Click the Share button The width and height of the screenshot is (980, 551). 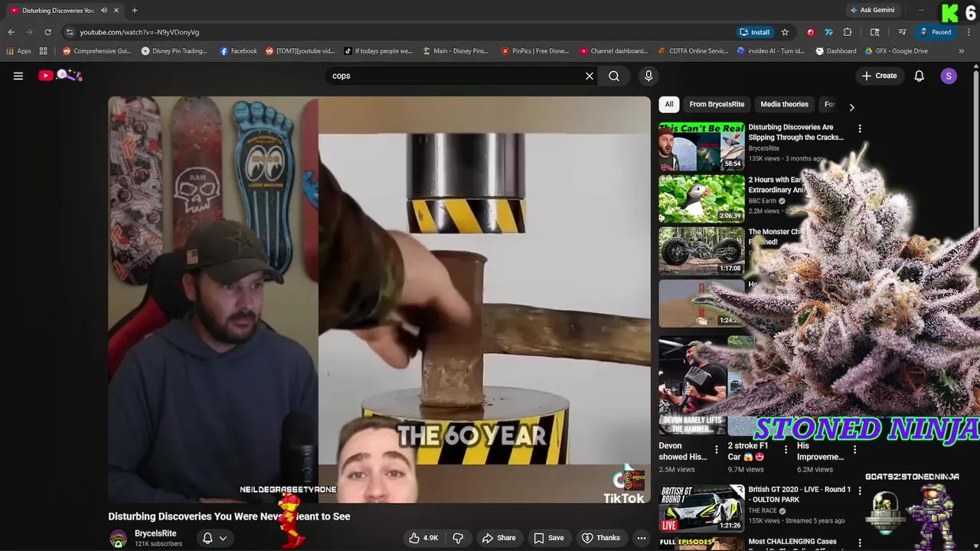click(x=499, y=538)
